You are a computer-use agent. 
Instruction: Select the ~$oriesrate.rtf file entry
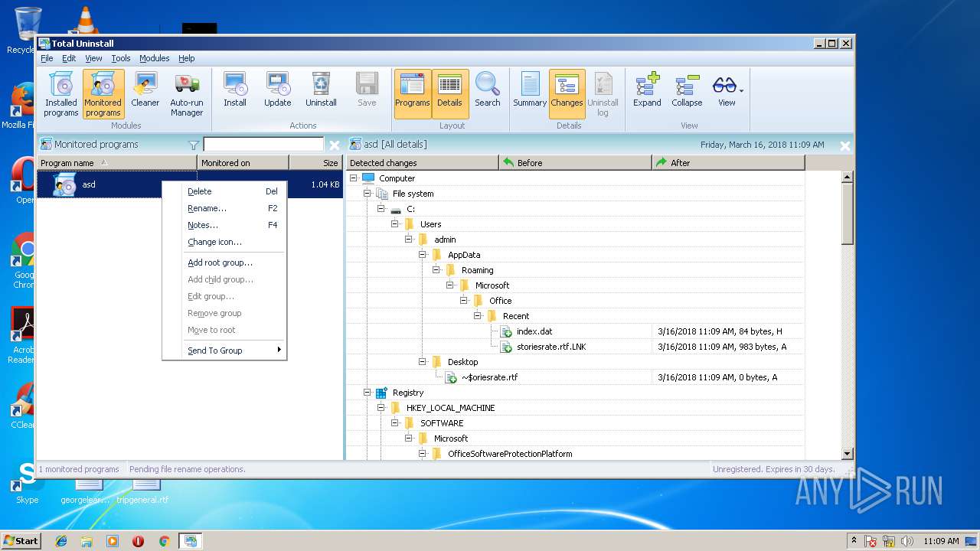click(489, 377)
